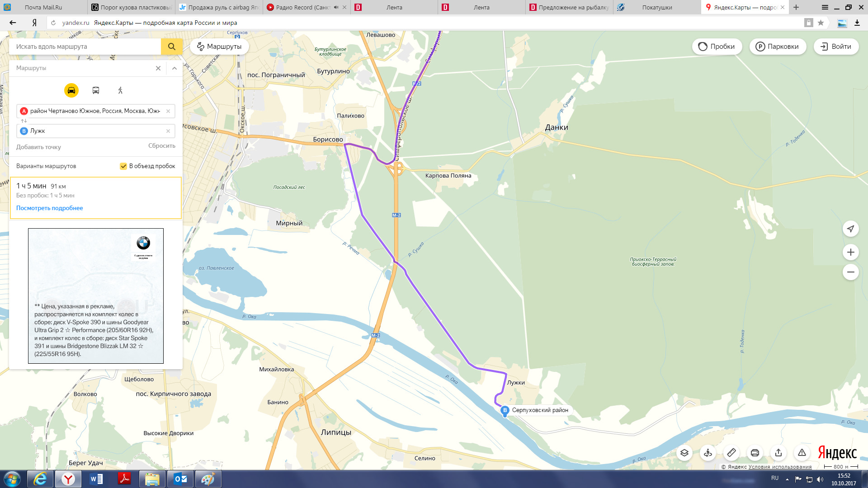Switch to Порог кузова пластиковый tab
868x488 pixels.
pyautogui.click(x=131, y=7)
